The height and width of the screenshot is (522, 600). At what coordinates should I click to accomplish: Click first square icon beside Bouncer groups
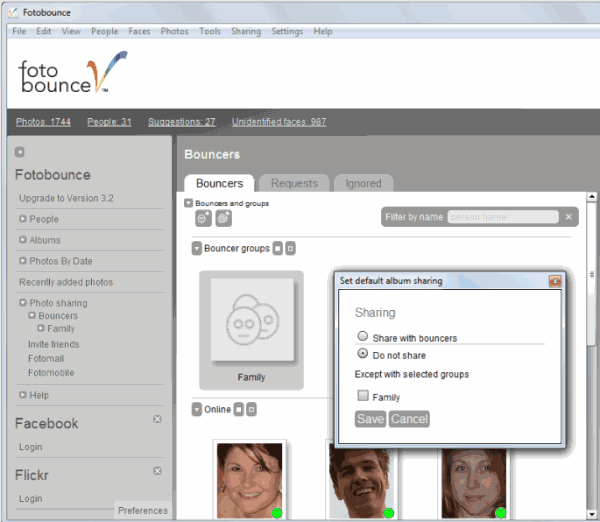click(278, 249)
